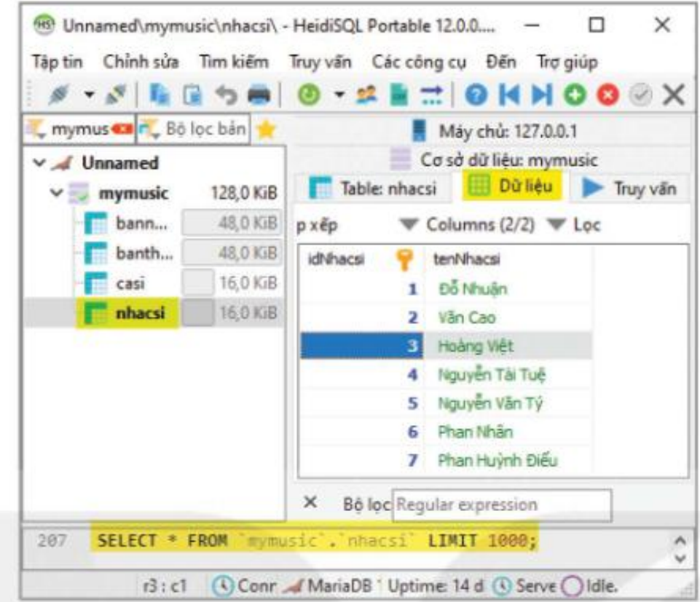Click the blue help question icon
This screenshot has width=700, height=602.
tap(476, 95)
